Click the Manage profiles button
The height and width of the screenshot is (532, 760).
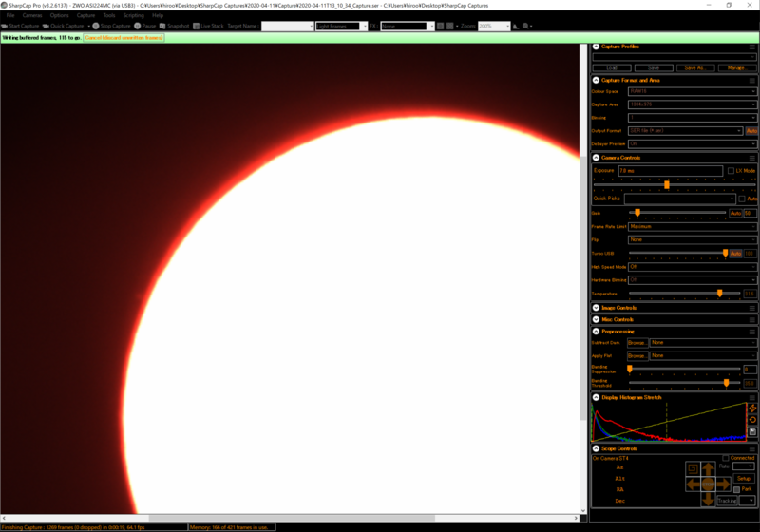(737, 67)
